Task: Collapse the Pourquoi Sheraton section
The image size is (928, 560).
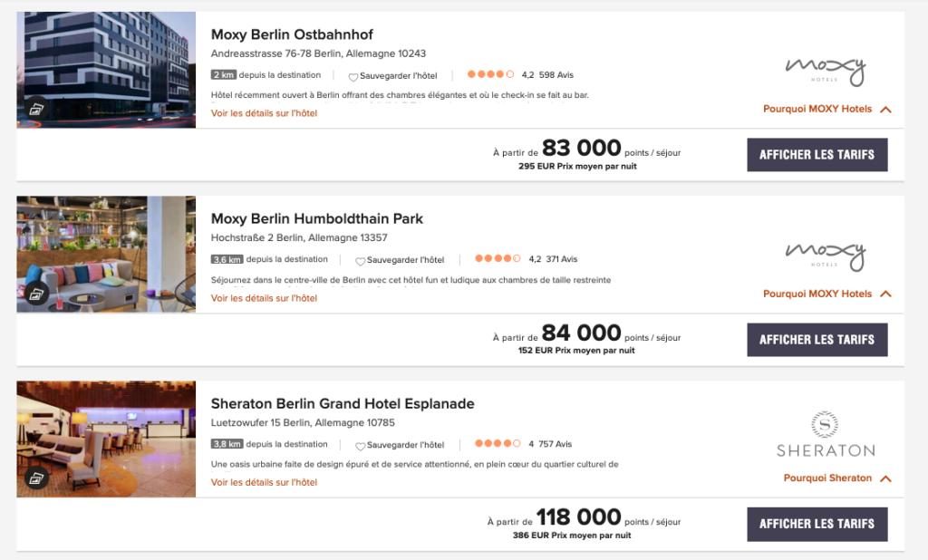Action: (885, 478)
